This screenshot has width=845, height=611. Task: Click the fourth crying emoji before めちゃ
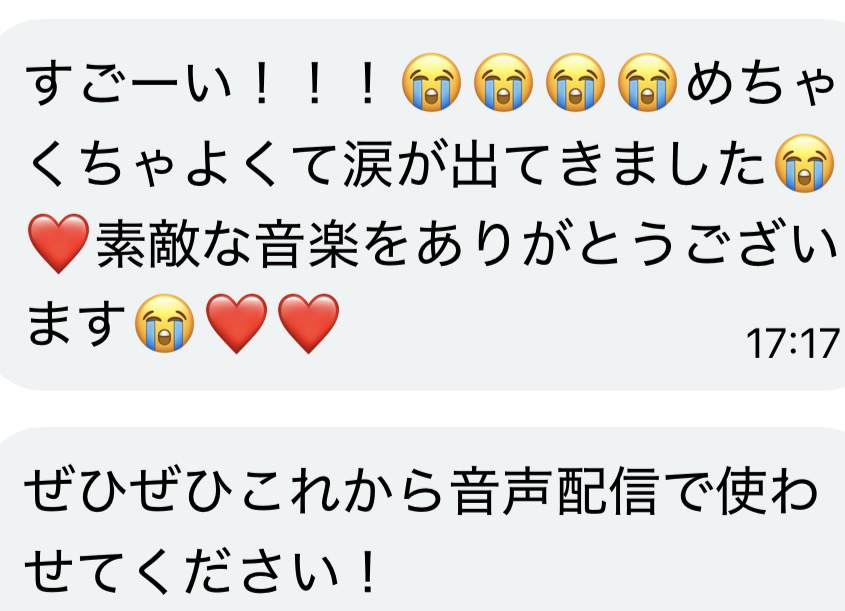pyautogui.click(x=647, y=82)
